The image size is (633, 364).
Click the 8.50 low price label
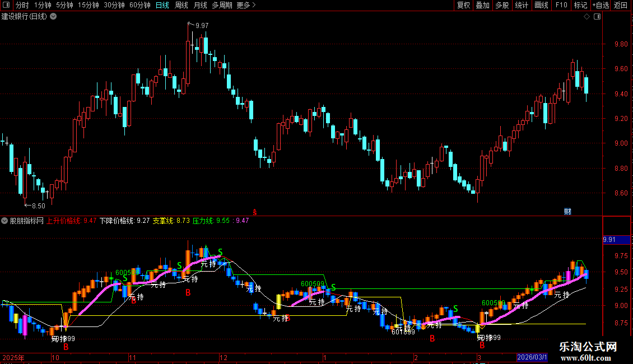39,206
